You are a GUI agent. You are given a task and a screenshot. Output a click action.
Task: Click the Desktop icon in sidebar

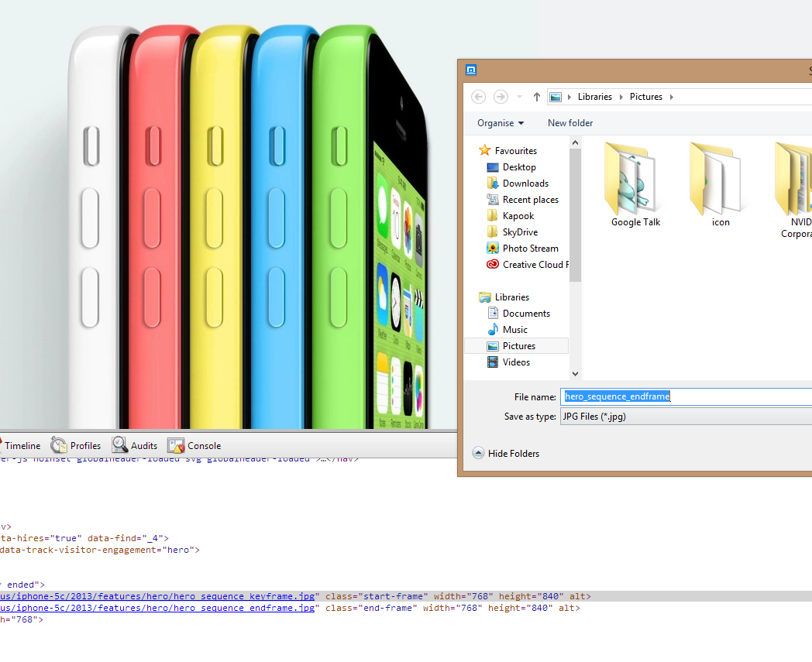pos(493,167)
